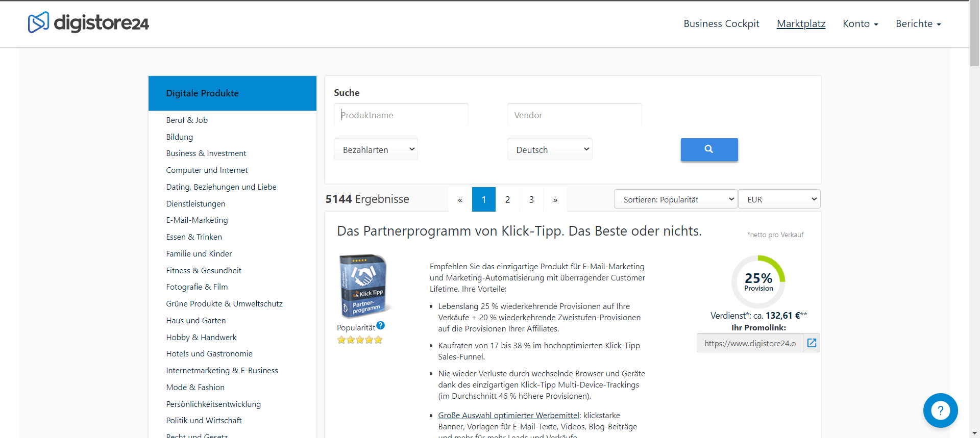Open the Computer und Internet category
Image resolution: width=980 pixels, height=438 pixels.
coord(207,170)
